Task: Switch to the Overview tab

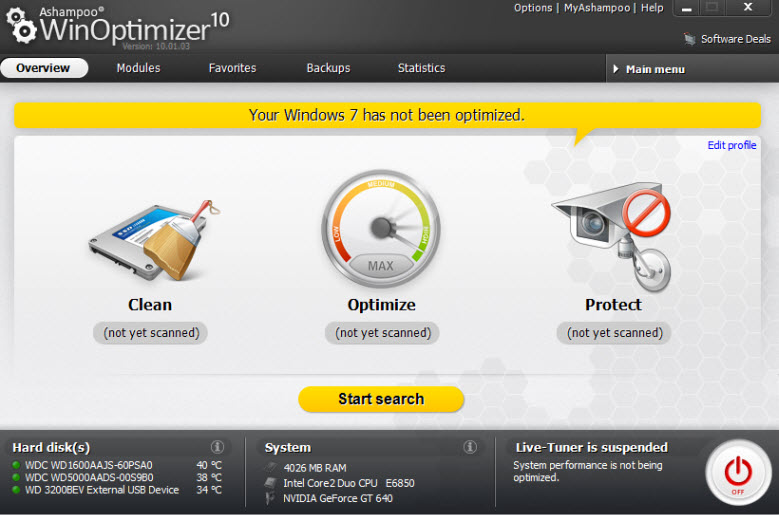Action: point(44,68)
